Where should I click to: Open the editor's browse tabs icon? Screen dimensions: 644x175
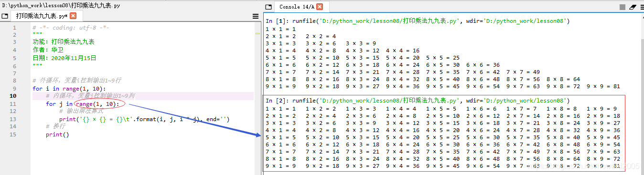(5, 16)
